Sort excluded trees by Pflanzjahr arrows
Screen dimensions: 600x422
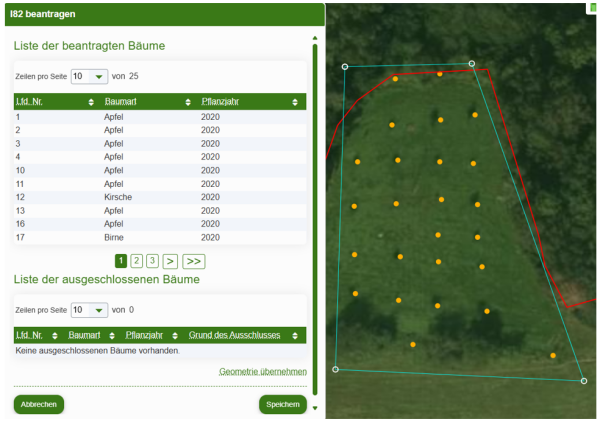point(175,336)
